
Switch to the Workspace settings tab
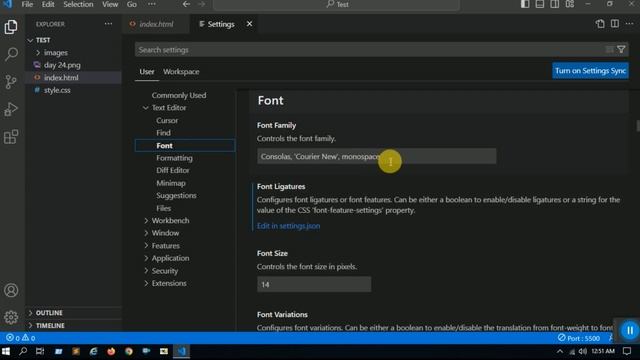tap(181, 72)
